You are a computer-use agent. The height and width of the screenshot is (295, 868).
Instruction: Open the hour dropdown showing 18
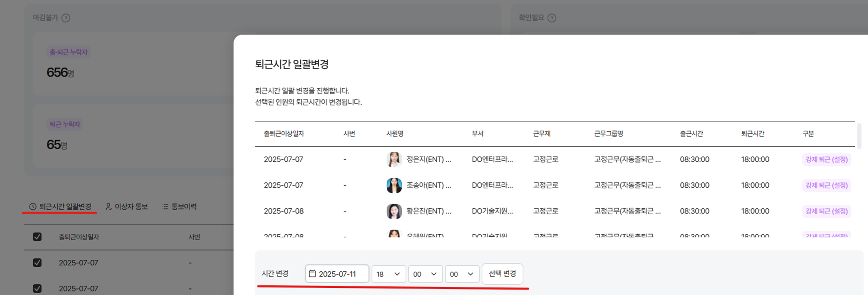click(x=388, y=274)
